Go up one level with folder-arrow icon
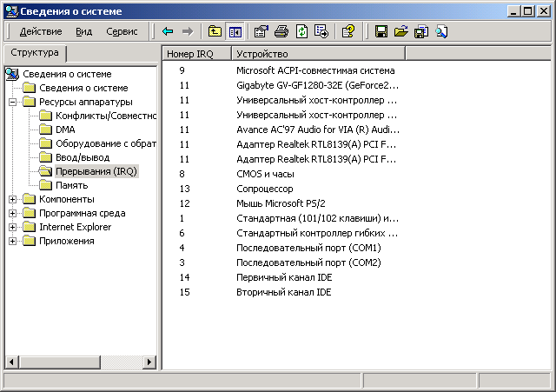Screen dimensions: 556x392 pyautogui.click(x=215, y=31)
